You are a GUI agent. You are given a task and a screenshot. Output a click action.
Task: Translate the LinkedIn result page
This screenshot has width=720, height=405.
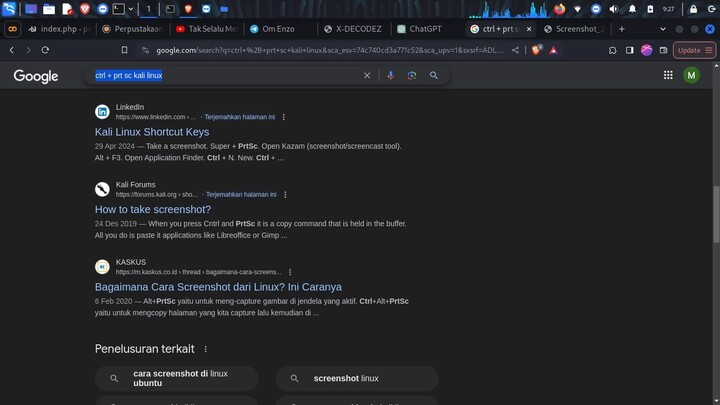240,117
